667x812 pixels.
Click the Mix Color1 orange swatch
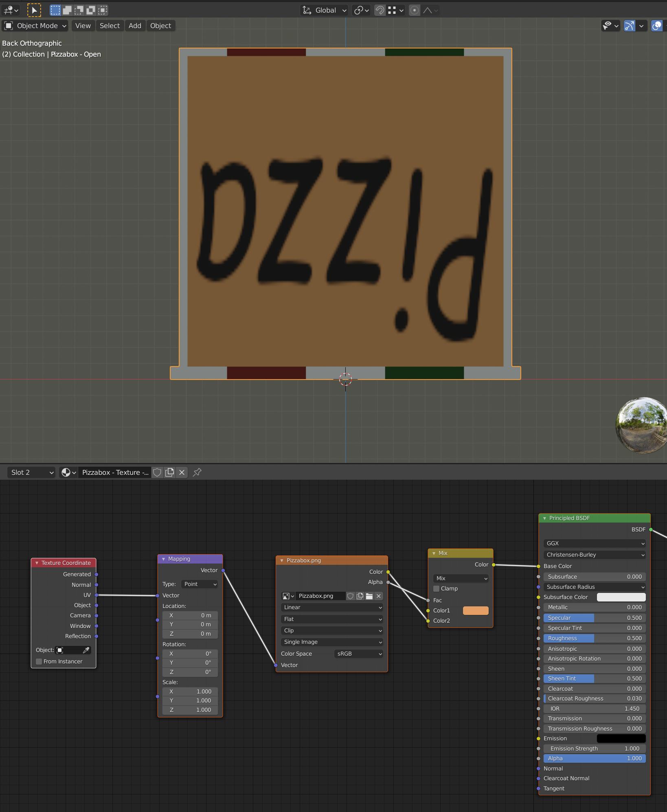pyautogui.click(x=476, y=610)
